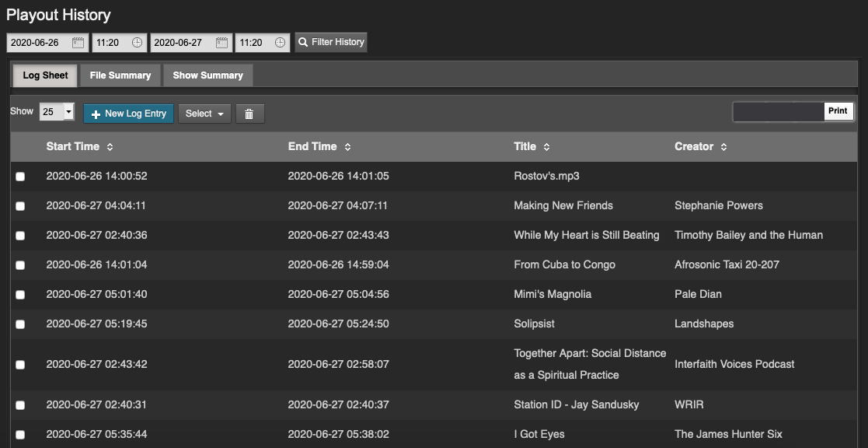Screen dimensions: 868x448
Task: Sort by Creator column arrows
Action: click(723, 147)
